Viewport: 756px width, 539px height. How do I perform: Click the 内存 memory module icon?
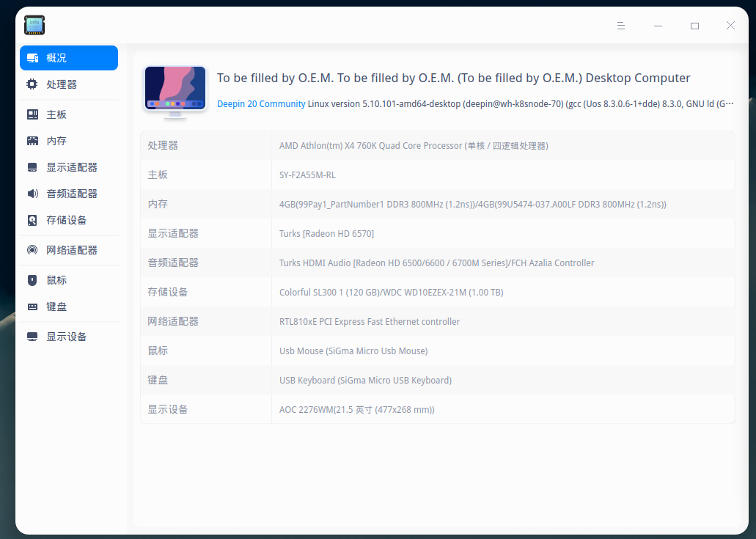(x=32, y=141)
